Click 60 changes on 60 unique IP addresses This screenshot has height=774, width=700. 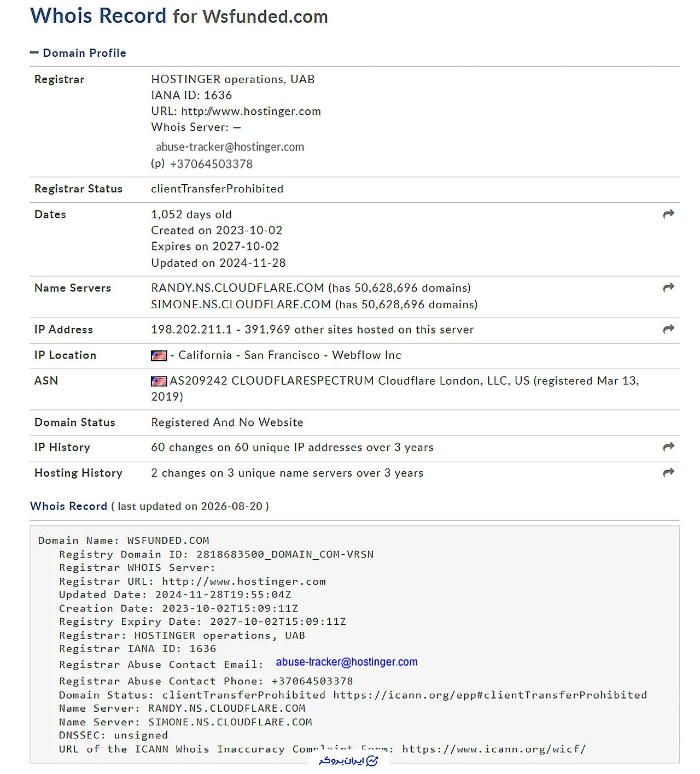coord(292,448)
